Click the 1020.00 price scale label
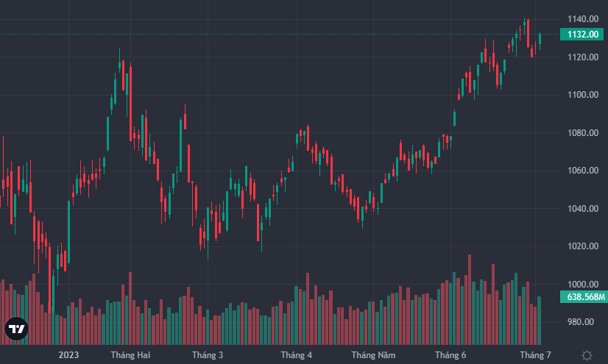The image size is (608, 364). (582, 246)
